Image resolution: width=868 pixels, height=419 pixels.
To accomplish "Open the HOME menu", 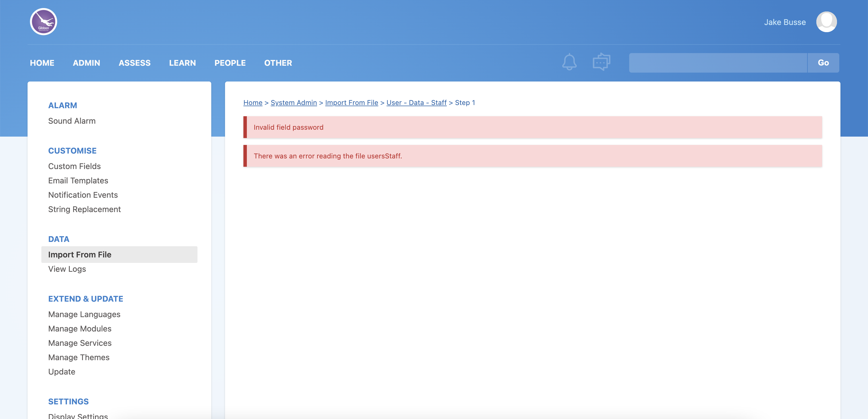I will click(42, 63).
